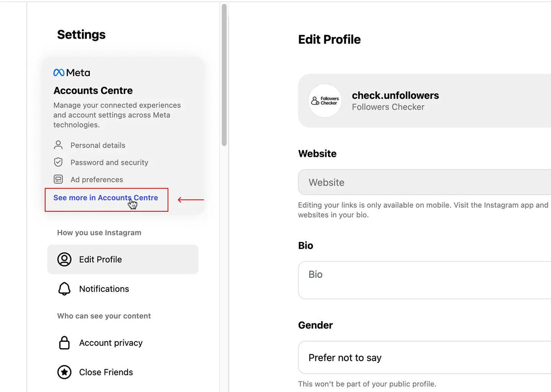Select Notifications in settings sidebar
The height and width of the screenshot is (392, 551).
coord(104,289)
